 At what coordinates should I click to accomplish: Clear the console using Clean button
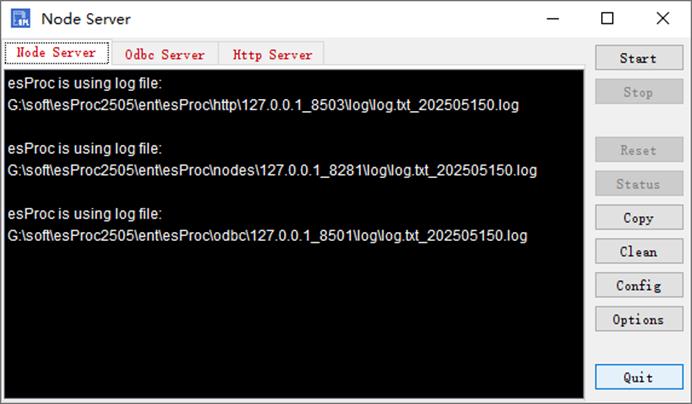639,252
